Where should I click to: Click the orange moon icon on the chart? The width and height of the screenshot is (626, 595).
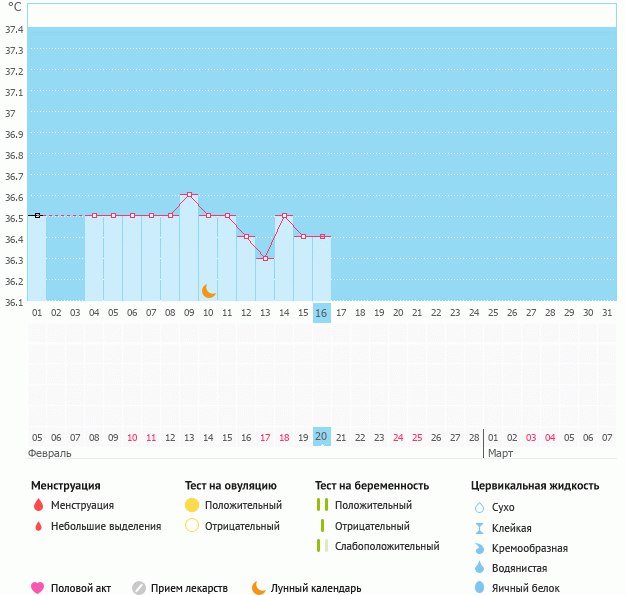point(209,290)
